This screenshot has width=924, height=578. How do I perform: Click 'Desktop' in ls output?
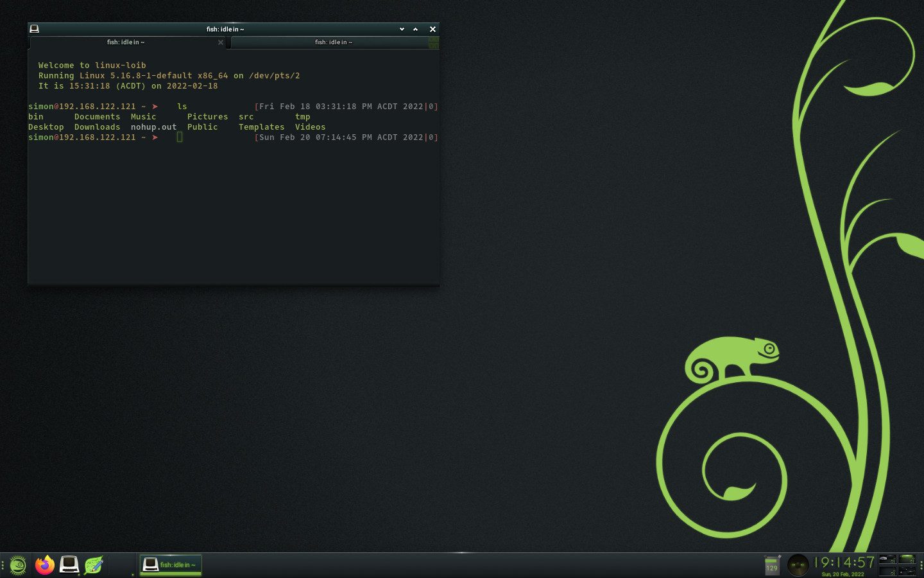pos(46,127)
